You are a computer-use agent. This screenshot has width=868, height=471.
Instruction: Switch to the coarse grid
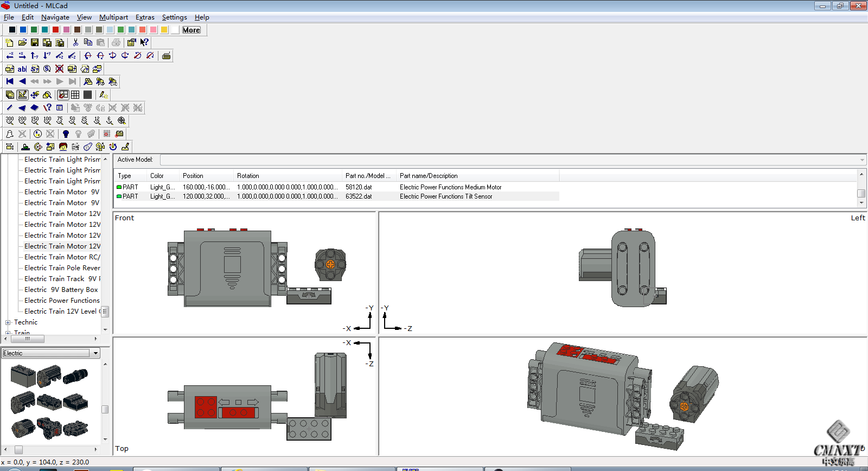pos(75,94)
